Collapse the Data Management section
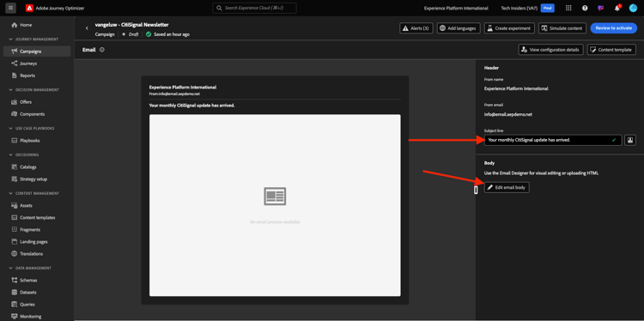The image size is (644, 321). (10, 268)
